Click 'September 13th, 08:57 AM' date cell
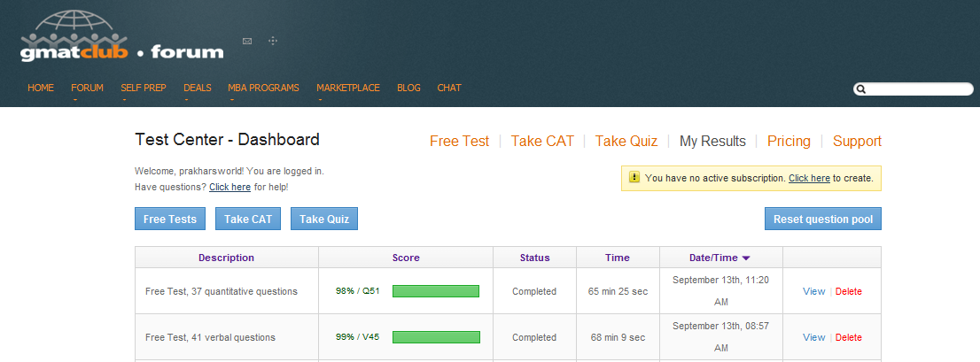This screenshot has height=362, width=980. (x=720, y=336)
